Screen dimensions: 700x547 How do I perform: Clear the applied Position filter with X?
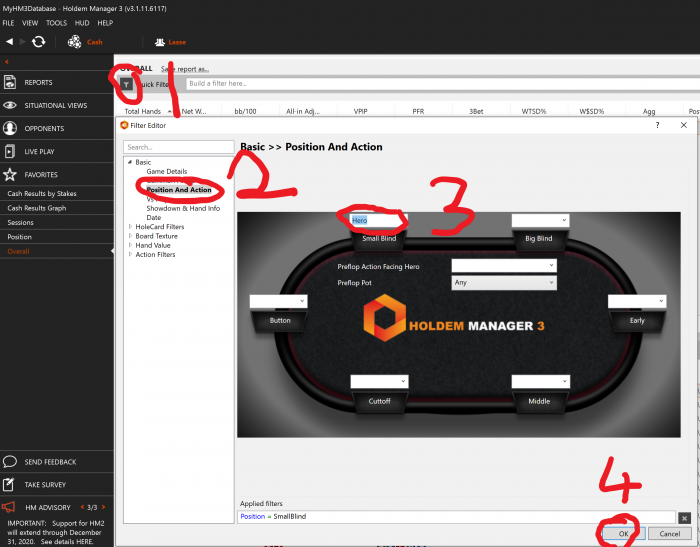(684, 518)
